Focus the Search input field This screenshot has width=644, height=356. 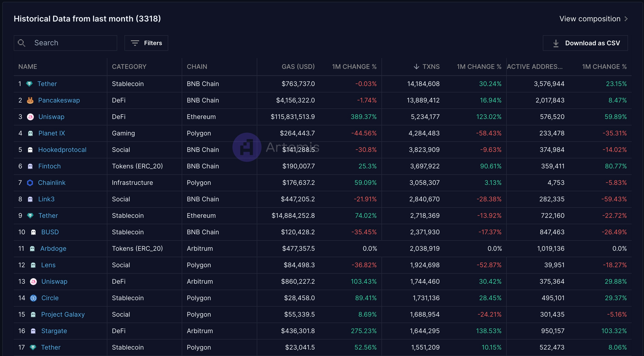(x=65, y=43)
